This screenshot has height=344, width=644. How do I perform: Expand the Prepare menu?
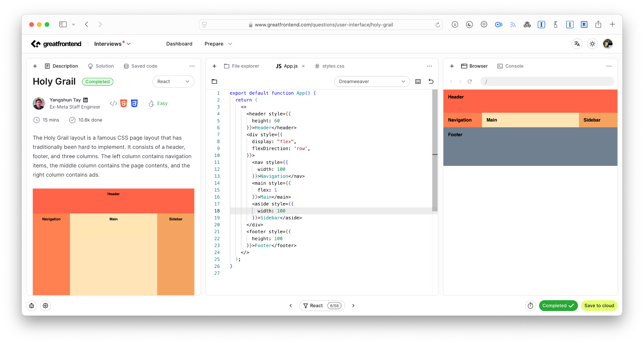click(218, 44)
